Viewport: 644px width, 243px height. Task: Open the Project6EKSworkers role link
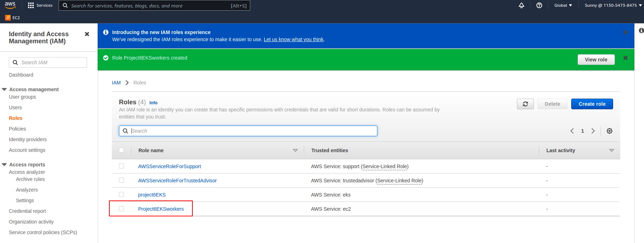point(161,209)
